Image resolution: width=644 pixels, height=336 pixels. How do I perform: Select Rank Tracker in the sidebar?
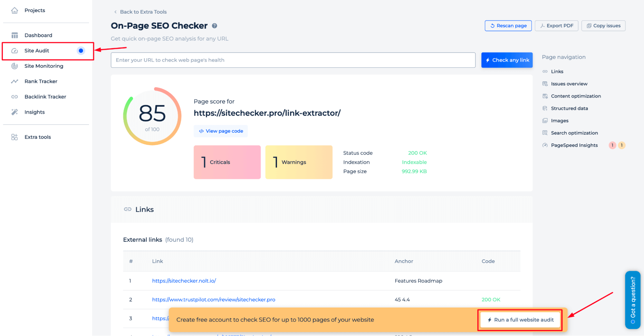pos(41,81)
